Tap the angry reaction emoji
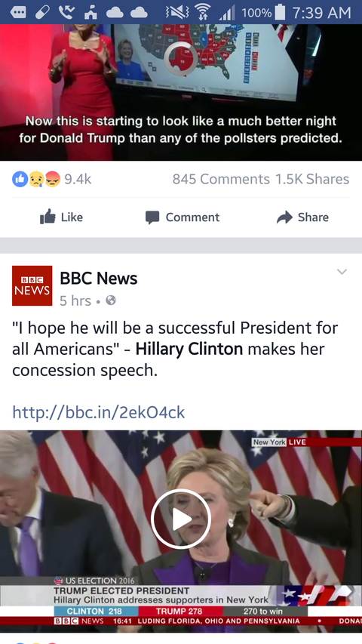This screenshot has height=644, width=362. tap(53, 179)
